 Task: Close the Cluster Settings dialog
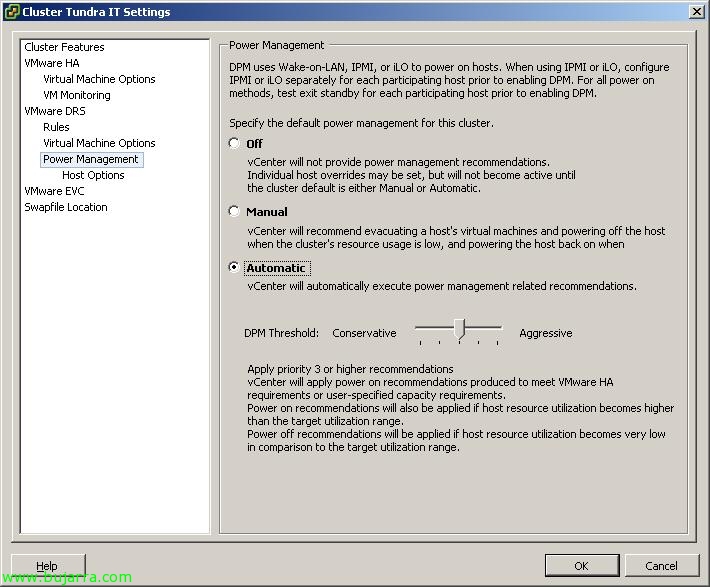696,12
